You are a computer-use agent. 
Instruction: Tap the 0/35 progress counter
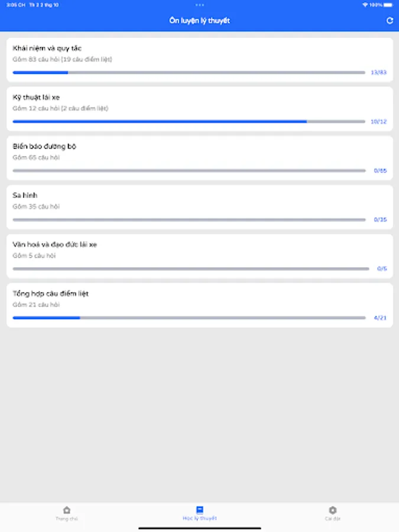pos(380,219)
